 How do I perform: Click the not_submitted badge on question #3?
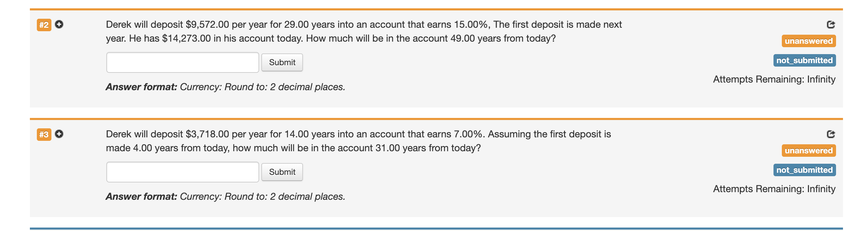click(805, 170)
